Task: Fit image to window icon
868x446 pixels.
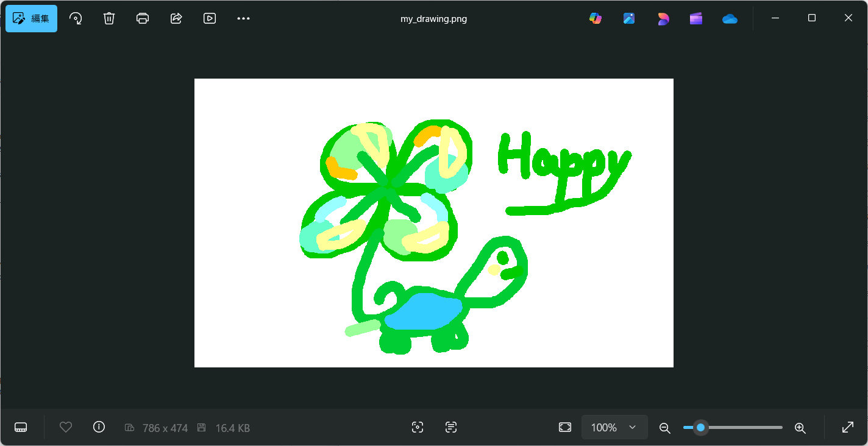Action: click(565, 427)
